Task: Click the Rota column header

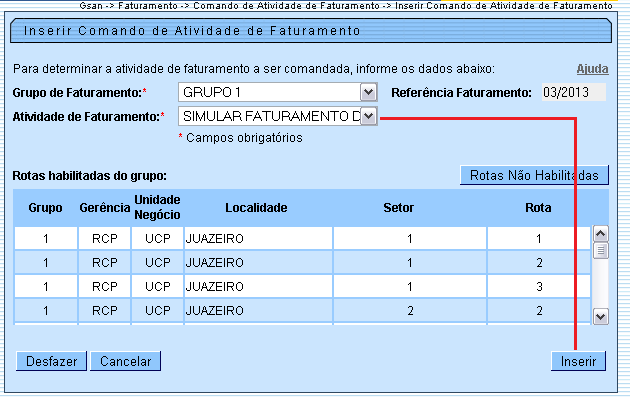Action: [538, 208]
